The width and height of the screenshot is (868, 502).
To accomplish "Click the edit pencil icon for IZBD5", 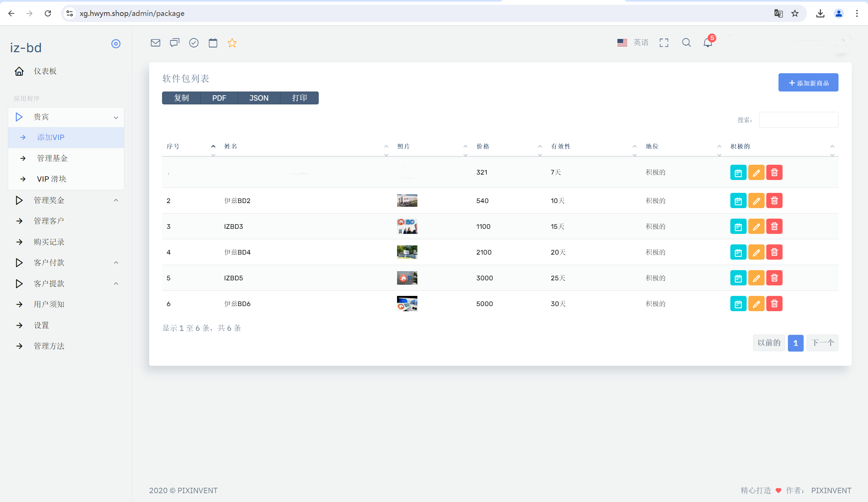I will pyautogui.click(x=756, y=278).
